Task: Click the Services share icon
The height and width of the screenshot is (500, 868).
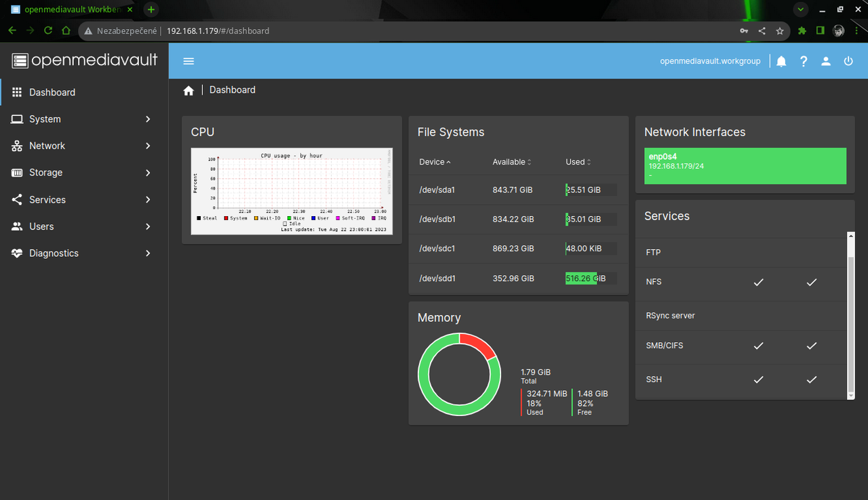Action: click(17, 200)
